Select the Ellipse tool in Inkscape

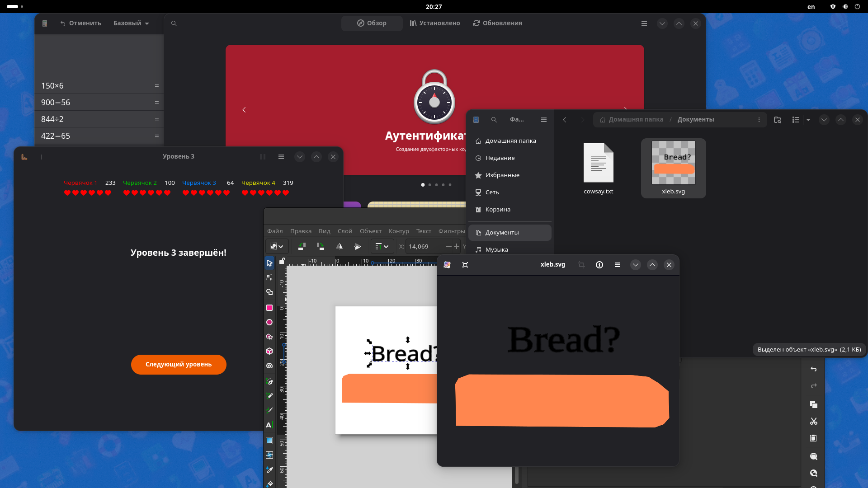pos(269,322)
